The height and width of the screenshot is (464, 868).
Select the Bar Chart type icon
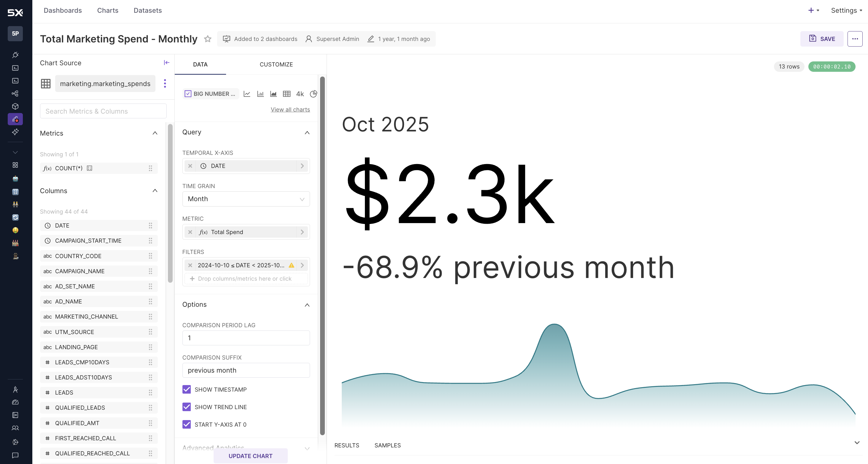pyautogui.click(x=260, y=94)
